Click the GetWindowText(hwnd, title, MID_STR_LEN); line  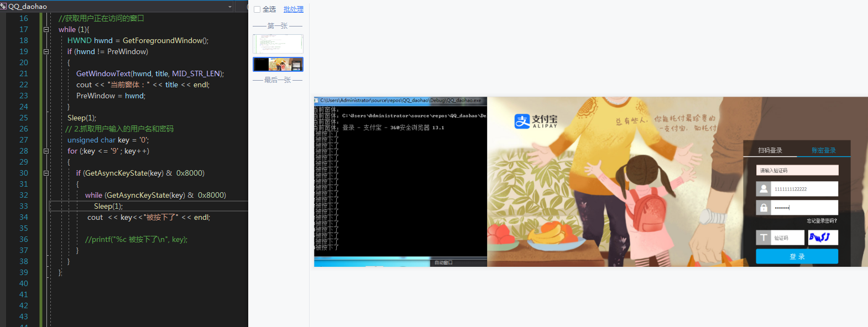click(x=150, y=73)
